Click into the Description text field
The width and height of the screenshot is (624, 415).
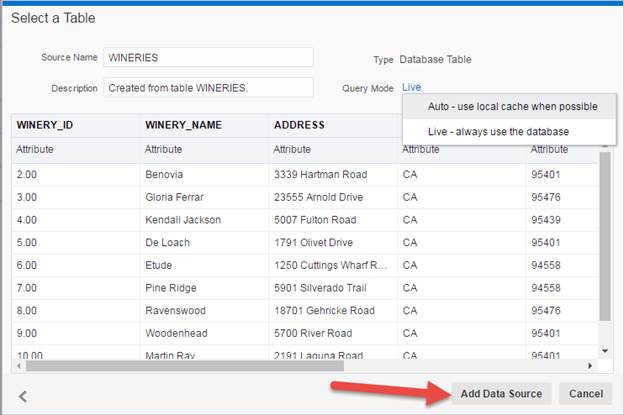(x=208, y=88)
